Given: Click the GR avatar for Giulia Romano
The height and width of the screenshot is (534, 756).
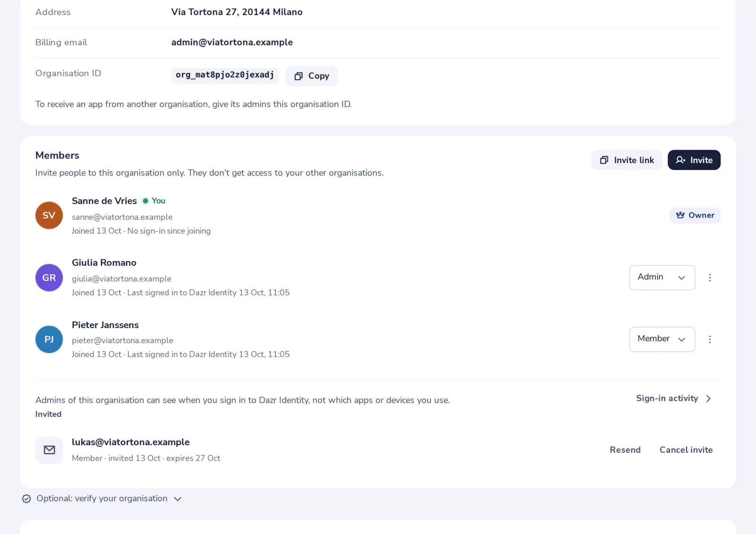Looking at the screenshot, I should click(x=49, y=278).
